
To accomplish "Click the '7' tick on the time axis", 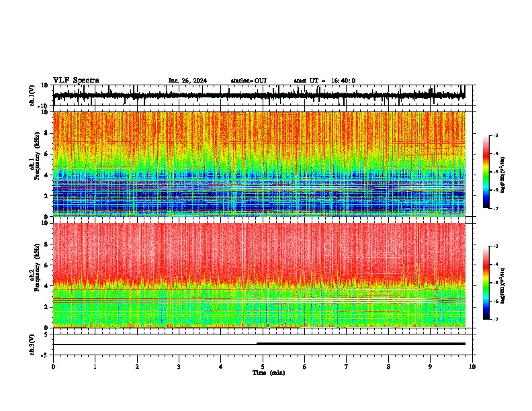I will 347,367.
